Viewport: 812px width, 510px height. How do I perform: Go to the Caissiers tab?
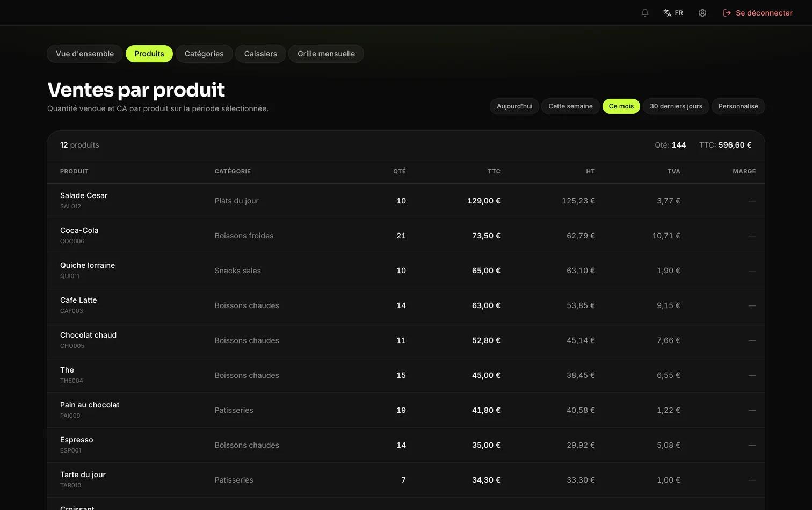tap(260, 54)
